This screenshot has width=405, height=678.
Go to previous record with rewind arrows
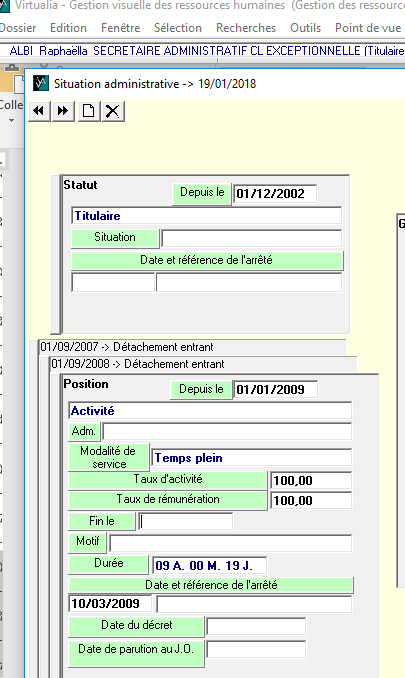[x=39, y=111]
